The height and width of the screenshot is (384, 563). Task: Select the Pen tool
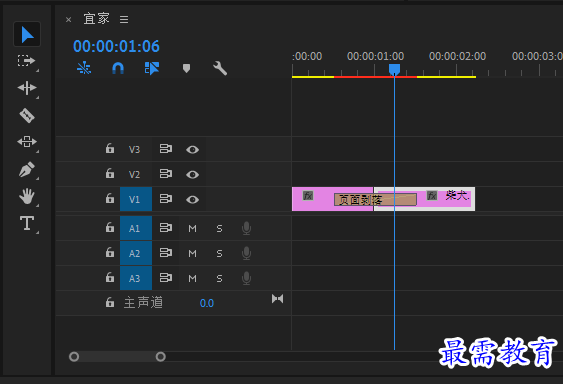[27, 169]
